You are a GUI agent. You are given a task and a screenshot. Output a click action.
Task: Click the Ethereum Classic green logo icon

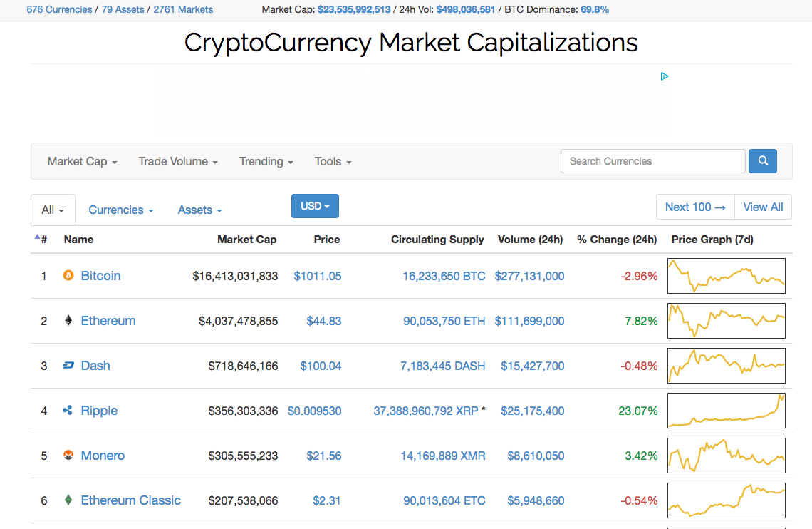68,500
